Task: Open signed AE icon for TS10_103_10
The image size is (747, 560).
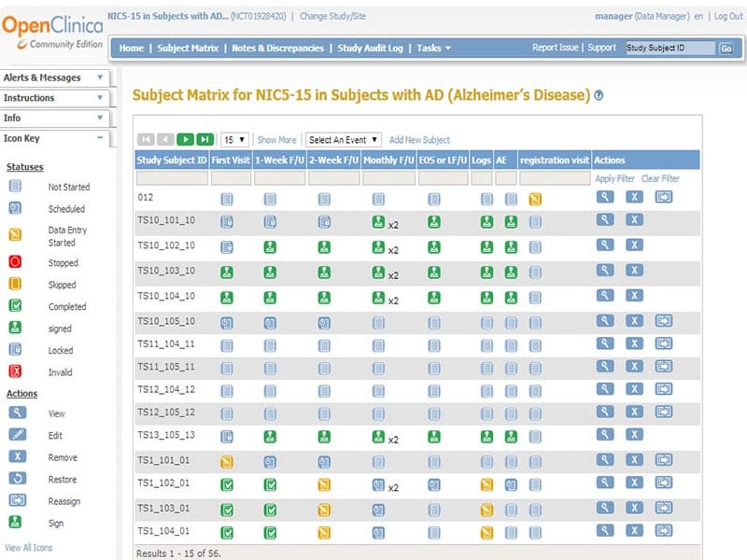Action: pos(511,273)
